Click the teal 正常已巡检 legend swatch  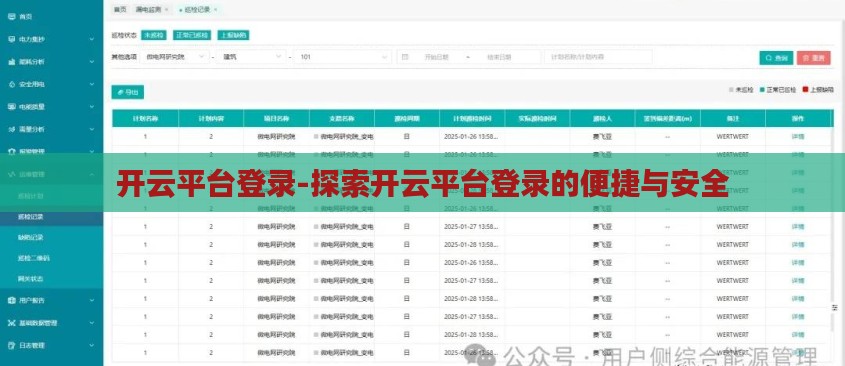pyautogui.click(x=763, y=90)
